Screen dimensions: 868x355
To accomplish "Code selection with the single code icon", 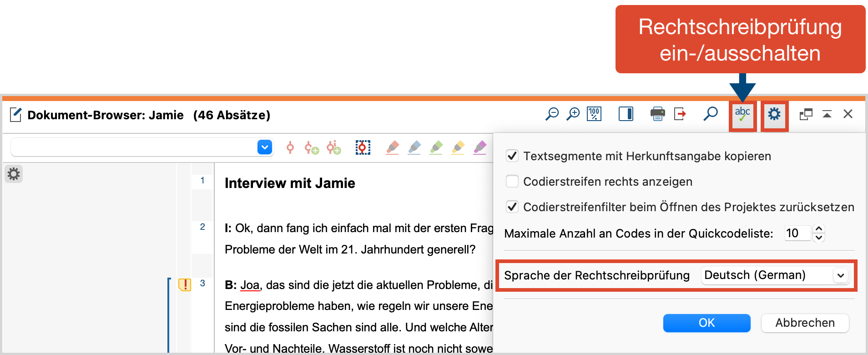I will (290, 147).
